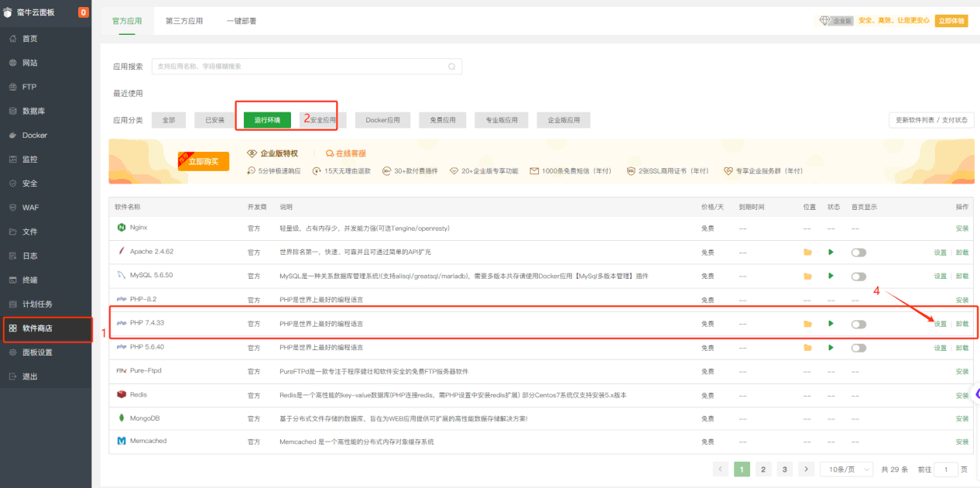The width and height of the screenshot is (980, 488).
Task: Toggle PHP 5.6.40 homepage display switch
Action: [858, 348]
